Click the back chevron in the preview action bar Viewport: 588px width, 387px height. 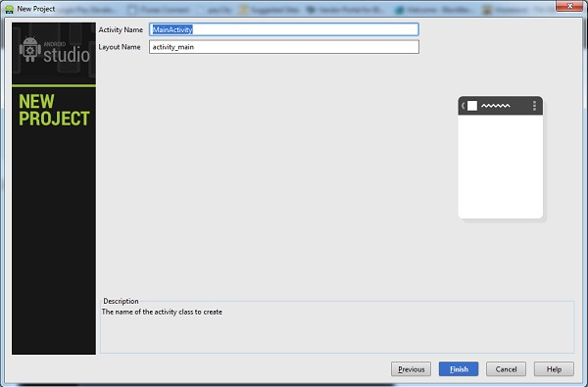click(x=464, y=106)
